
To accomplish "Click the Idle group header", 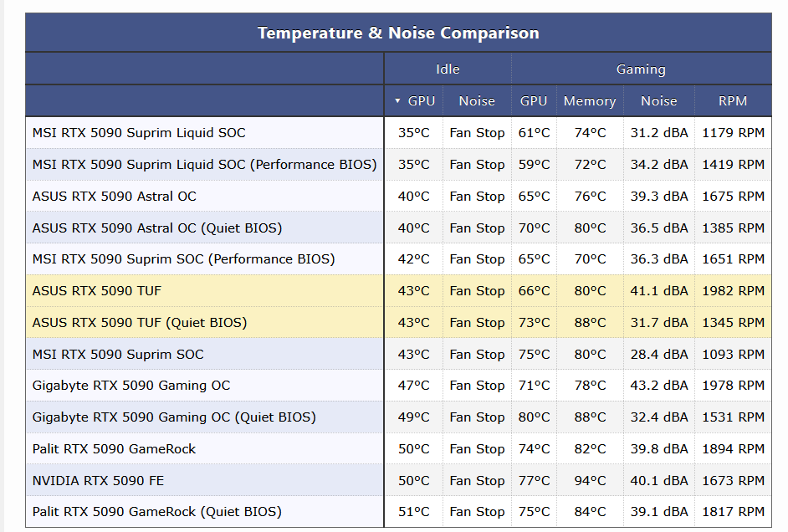I will pyautogui.click(x=448, y=69).
